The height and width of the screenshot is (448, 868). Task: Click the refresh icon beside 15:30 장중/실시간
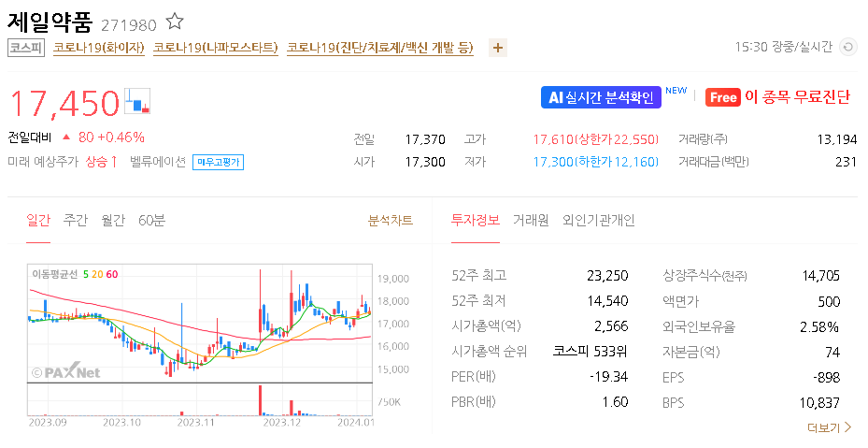coord(848,47)
